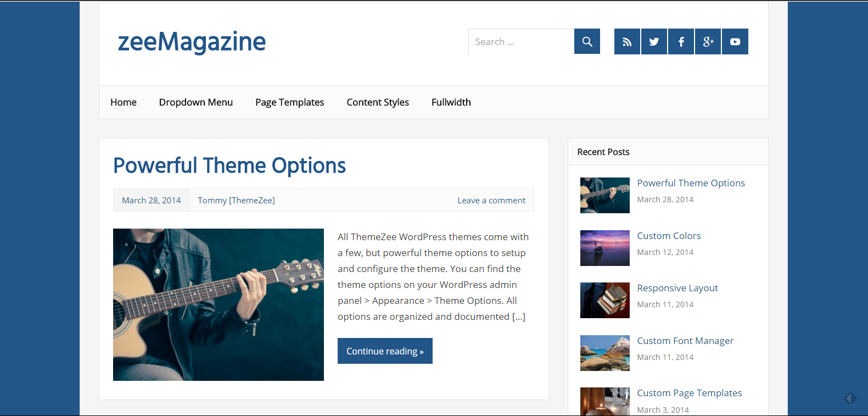The image size is (868, 416).
Task: Go to the Home menu item
Action: tap(124, 102)
